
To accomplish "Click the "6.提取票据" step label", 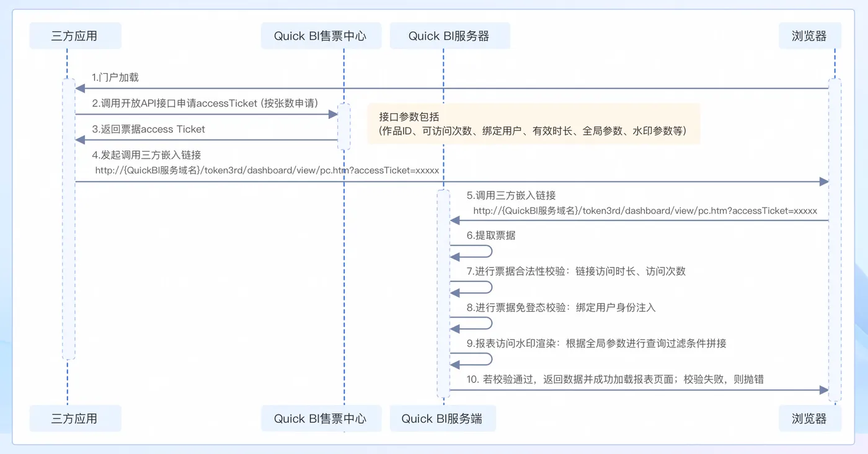I will pos(491,235).
